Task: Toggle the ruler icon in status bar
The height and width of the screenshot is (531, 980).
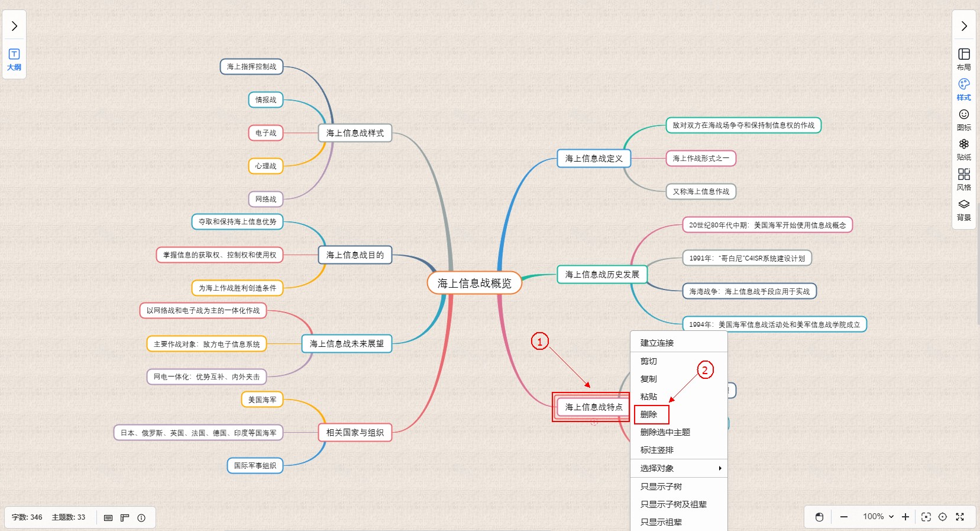Action: (x=125, y=517)
